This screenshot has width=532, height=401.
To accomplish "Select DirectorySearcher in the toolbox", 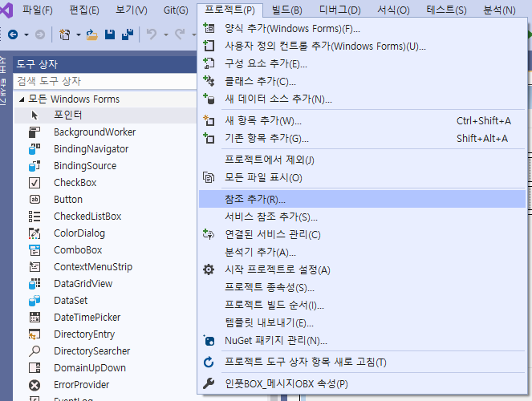I will click(x=105, y=351).
